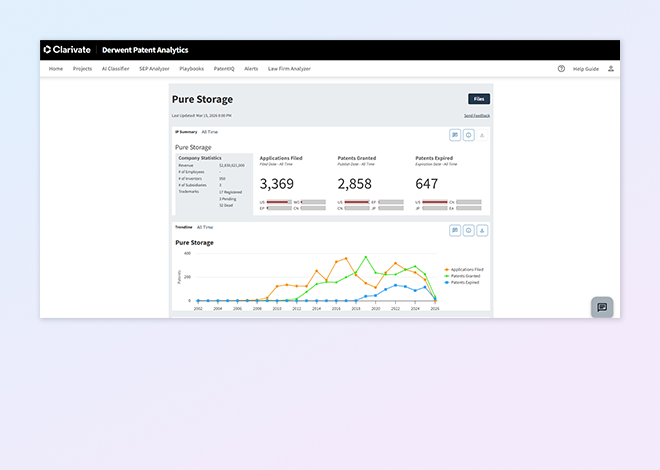
Task: Open the Playbooks menu
Action: pos(192,69)
